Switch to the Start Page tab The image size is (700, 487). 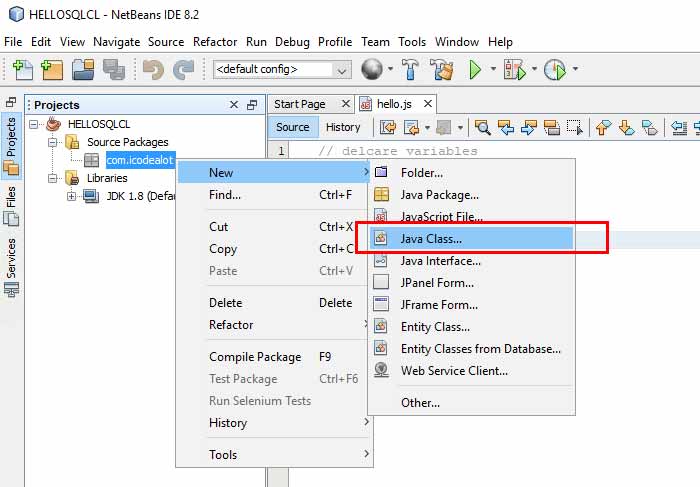pos(300,104)
